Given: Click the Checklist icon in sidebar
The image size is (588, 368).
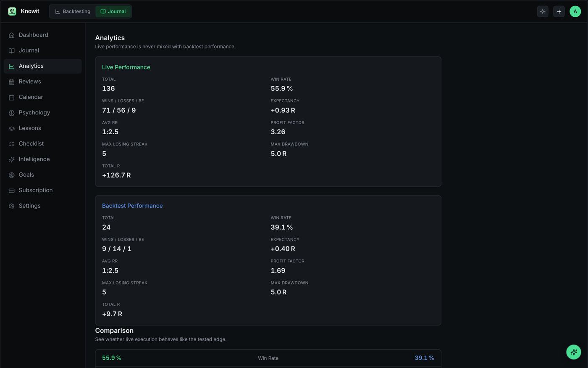Looking at the screenshot, I should tap(12, 144).
